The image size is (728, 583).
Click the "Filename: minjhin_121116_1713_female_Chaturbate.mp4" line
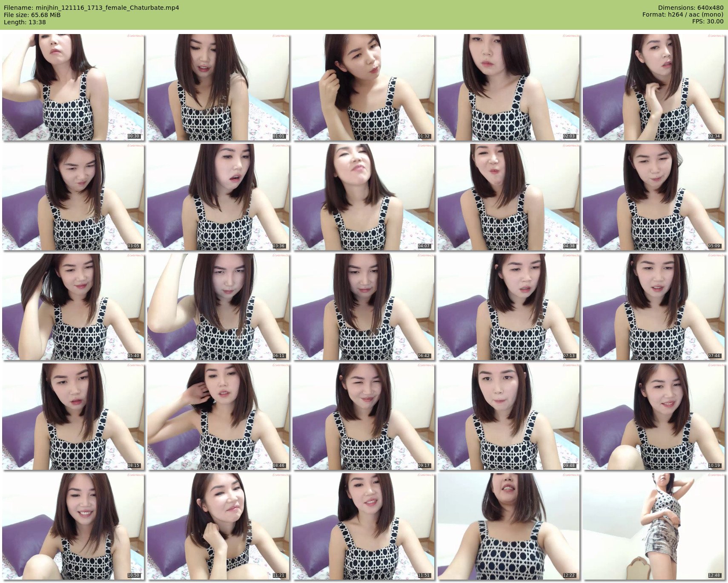tap(91, 8)
